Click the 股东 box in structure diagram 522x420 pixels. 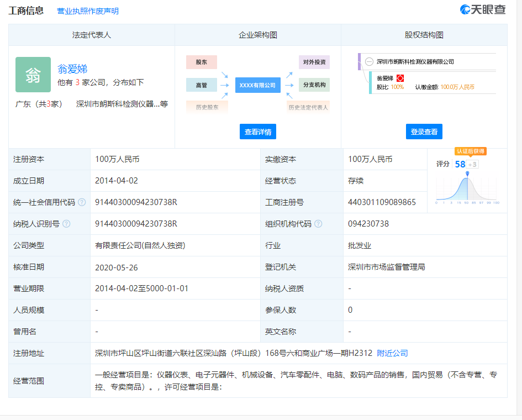[x=202, y=62]
